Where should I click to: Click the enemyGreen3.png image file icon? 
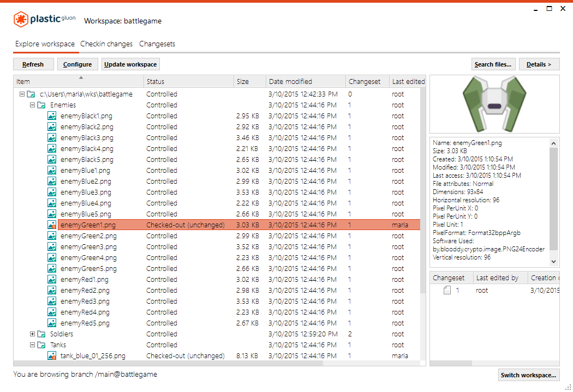(x=52, y=247)
